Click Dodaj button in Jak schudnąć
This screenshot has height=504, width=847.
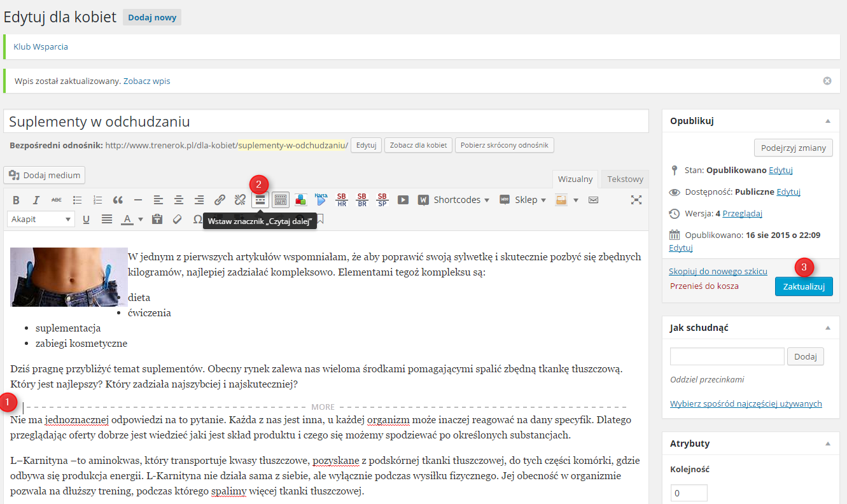pyautogui.click(x=806, y=356)
